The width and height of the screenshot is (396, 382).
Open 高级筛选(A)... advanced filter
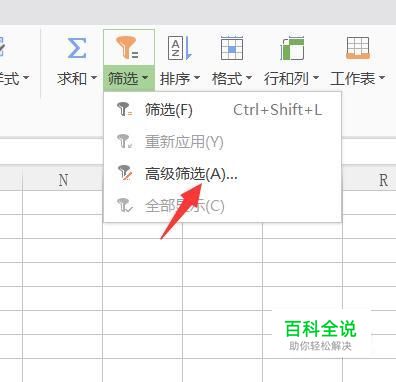pyautogui.click(x=223, y=174)
